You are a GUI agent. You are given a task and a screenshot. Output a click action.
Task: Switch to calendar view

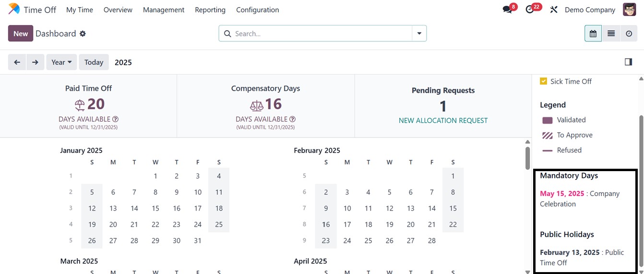[593, 34]
